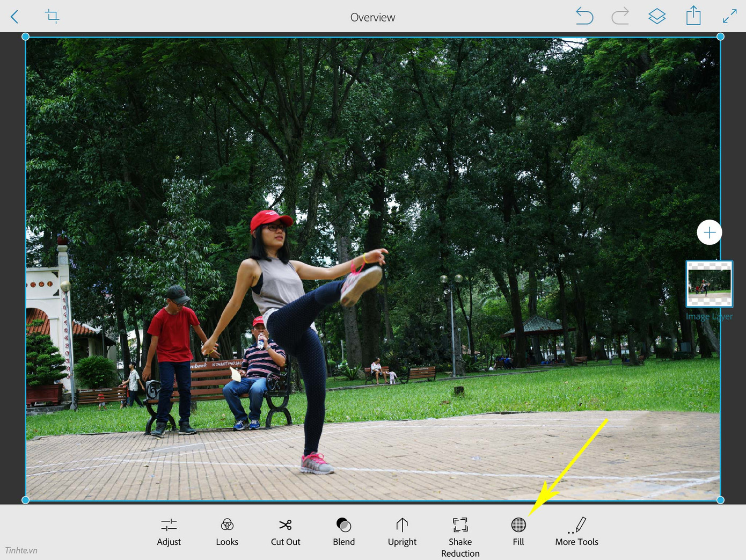Image resolution: width=746 pixels, height=560 pixels.
Task: Add a new layer with plus button
Action: [x=709, y=232]
